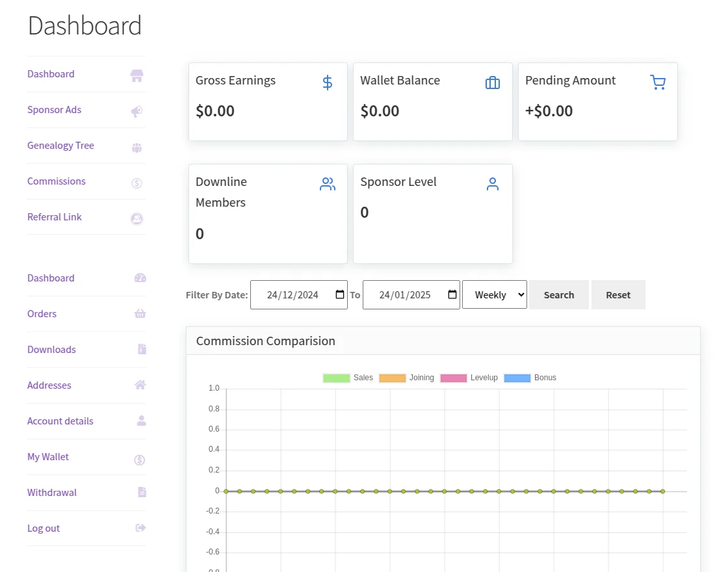The height and width of the screenshot is (572, 728).
Task: Toggle the Sales series in the chart legend
Action: tap(336, 377)
